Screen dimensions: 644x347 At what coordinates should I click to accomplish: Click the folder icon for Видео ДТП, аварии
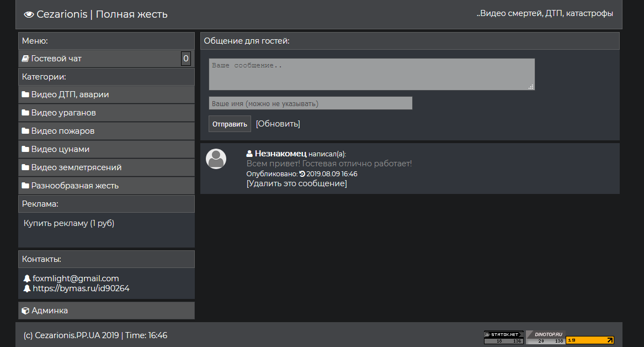25,94
